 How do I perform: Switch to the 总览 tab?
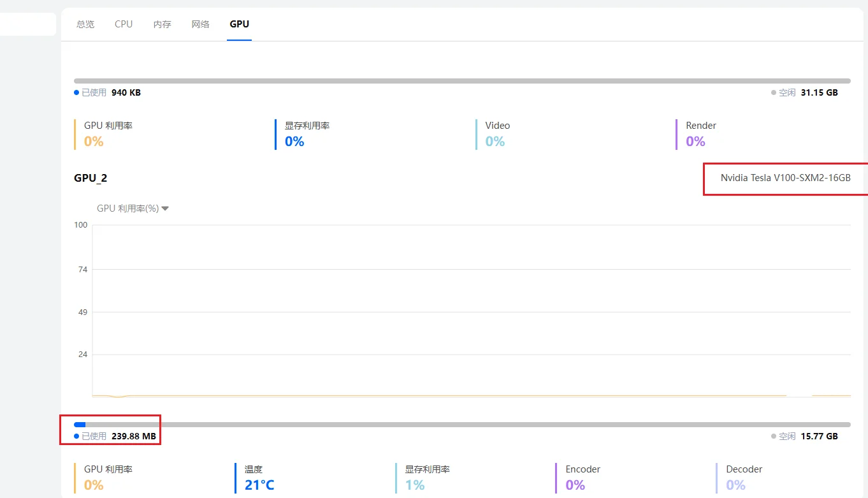[85, 24]
